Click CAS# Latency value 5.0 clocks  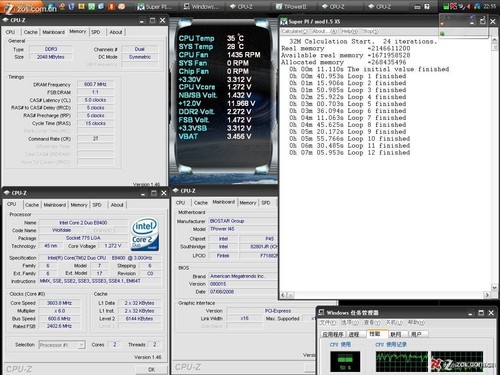tap(95, 100)
